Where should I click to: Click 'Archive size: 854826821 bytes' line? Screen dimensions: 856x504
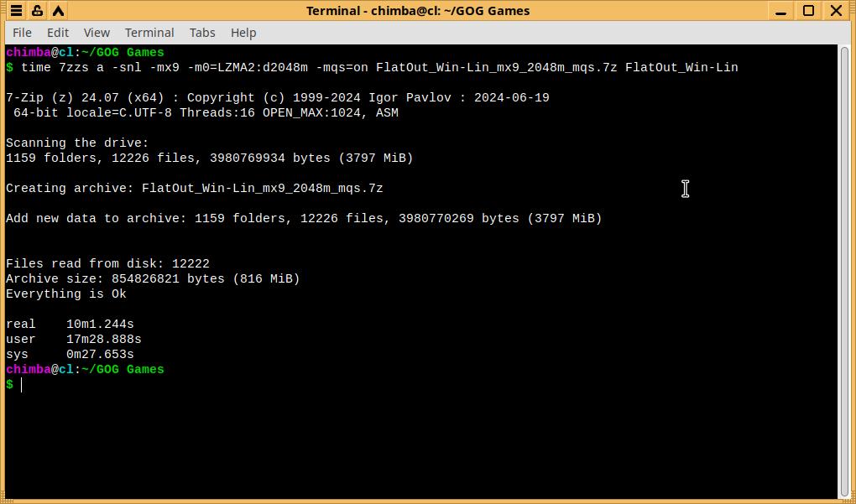tap(153, 278)
